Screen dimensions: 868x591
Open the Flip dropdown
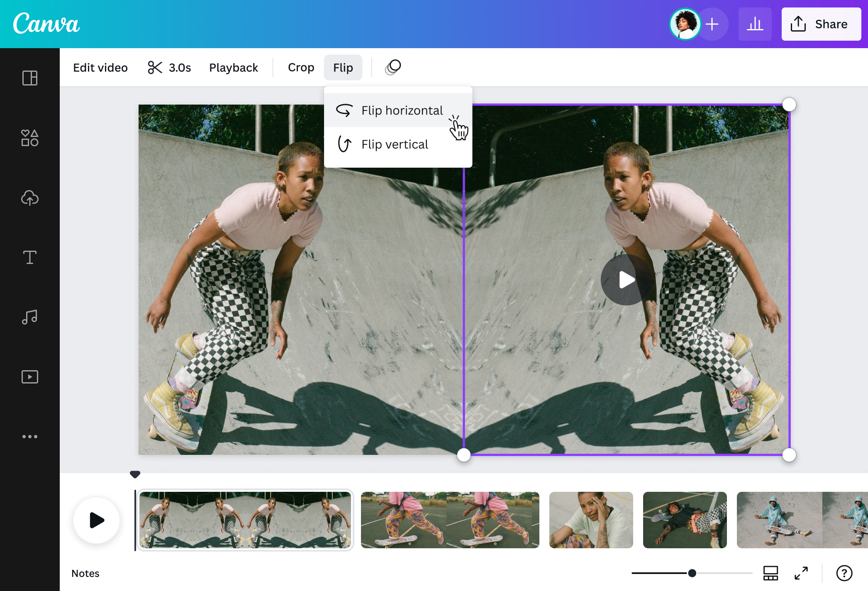(343, 67)
